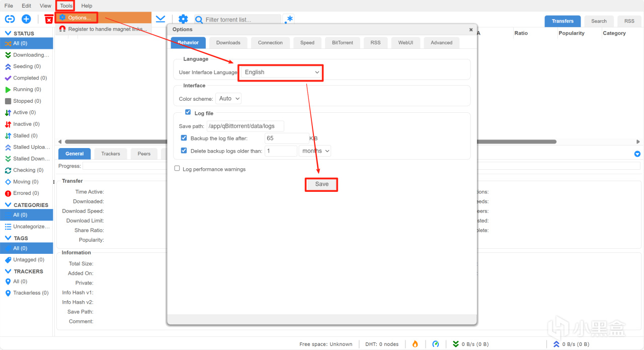Open options via the toolbar gear icon
The height and width of the screenshot is (350, 644).
183,19
